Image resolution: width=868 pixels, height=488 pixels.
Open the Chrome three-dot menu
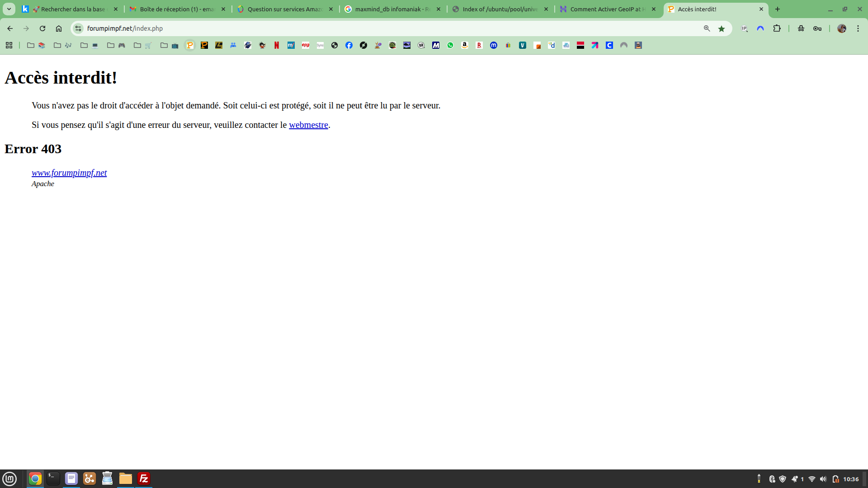[x=858, y=28]
